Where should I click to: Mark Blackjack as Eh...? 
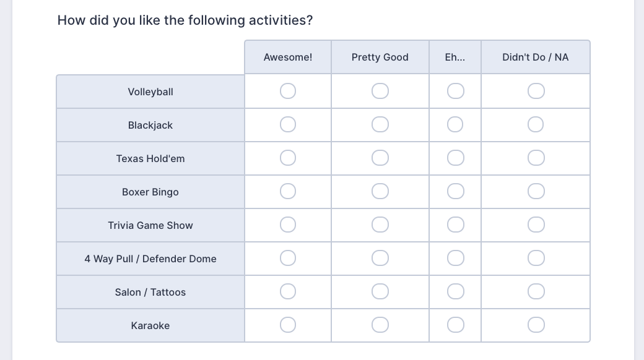point(455,125)
